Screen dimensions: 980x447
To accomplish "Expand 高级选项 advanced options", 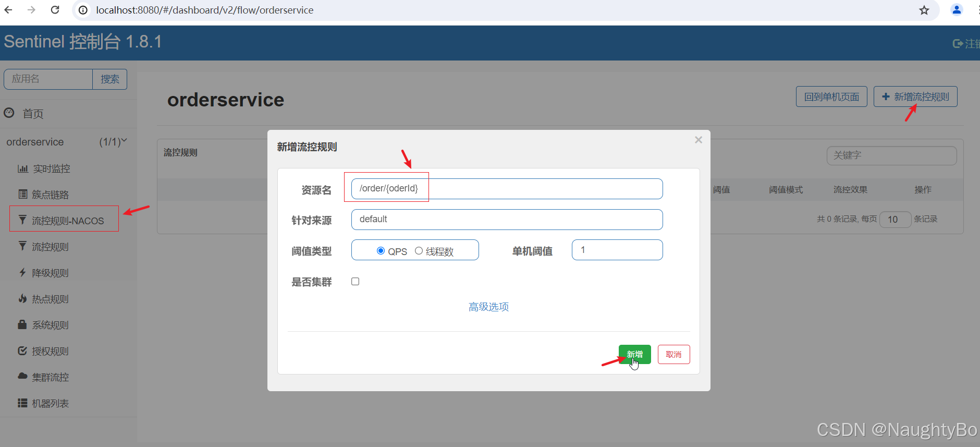I will 488,307.
